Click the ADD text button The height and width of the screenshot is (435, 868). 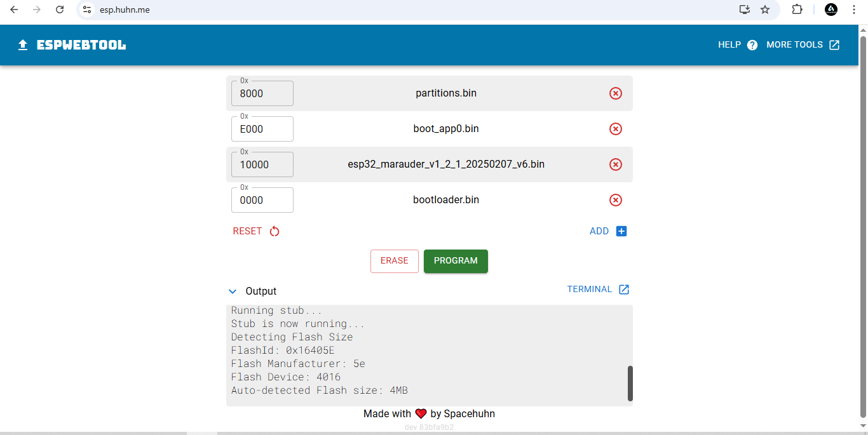pos(599,231)
